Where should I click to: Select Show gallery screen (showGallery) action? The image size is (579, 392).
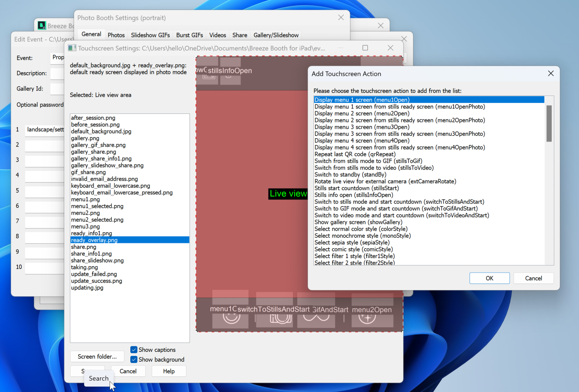point(358,222)
